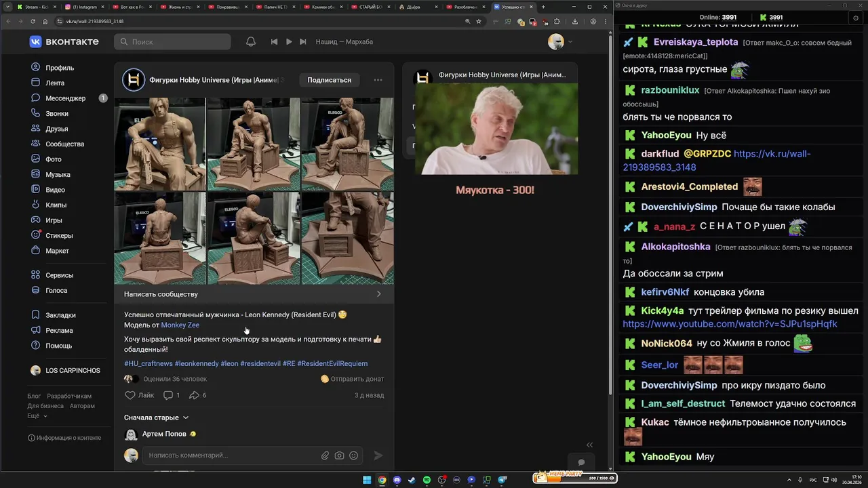Screen dimensions: 868x488
Task: Click the Голоса sidebar icon
Action: [x=36, y=290]
